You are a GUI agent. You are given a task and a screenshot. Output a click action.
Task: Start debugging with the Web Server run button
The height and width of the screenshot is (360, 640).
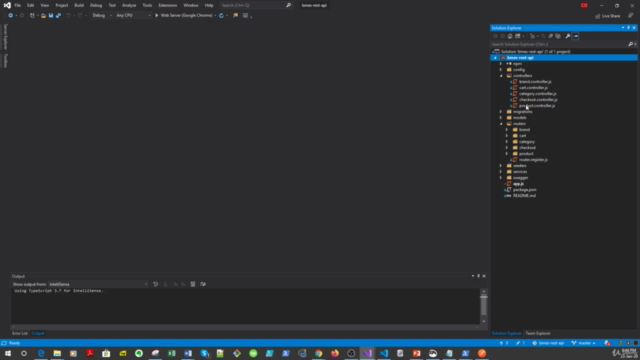184,16
